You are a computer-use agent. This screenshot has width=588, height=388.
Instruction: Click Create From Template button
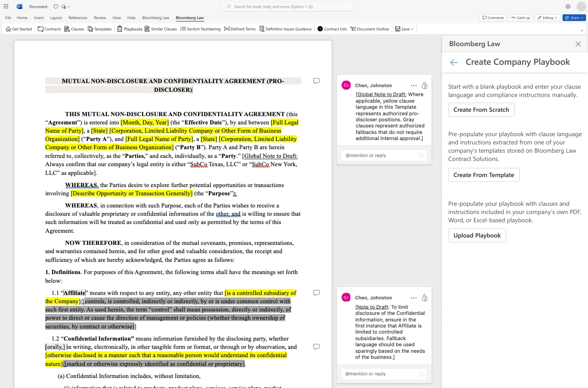pyautogui.click(x=484, y=175)
